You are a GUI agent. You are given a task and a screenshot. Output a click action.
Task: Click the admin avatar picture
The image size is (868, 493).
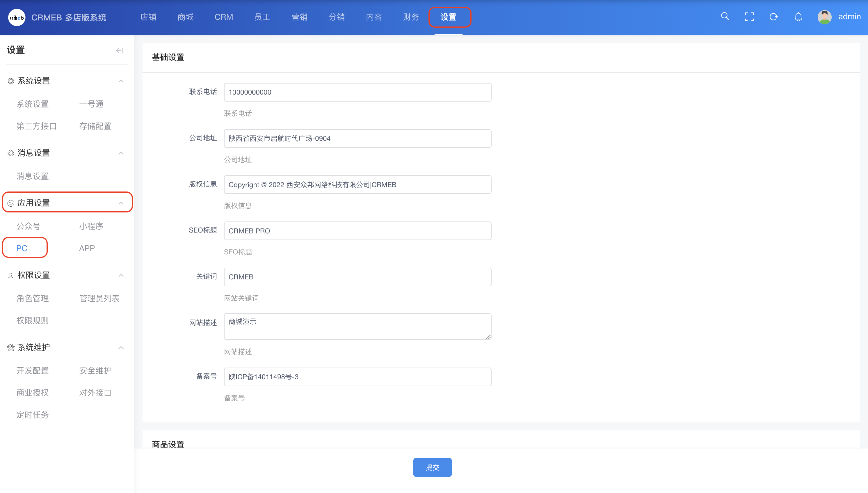point(824,17)
